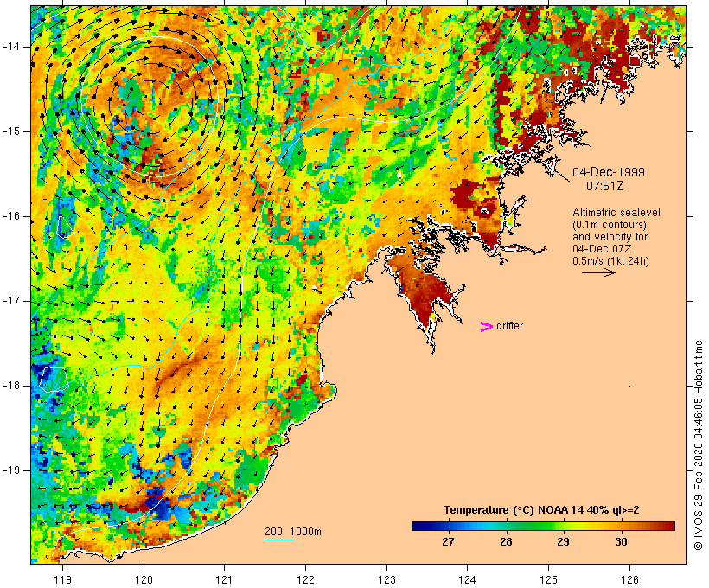Click the color bar value 29
The image size is (709, 588).
tap(563, 542)
